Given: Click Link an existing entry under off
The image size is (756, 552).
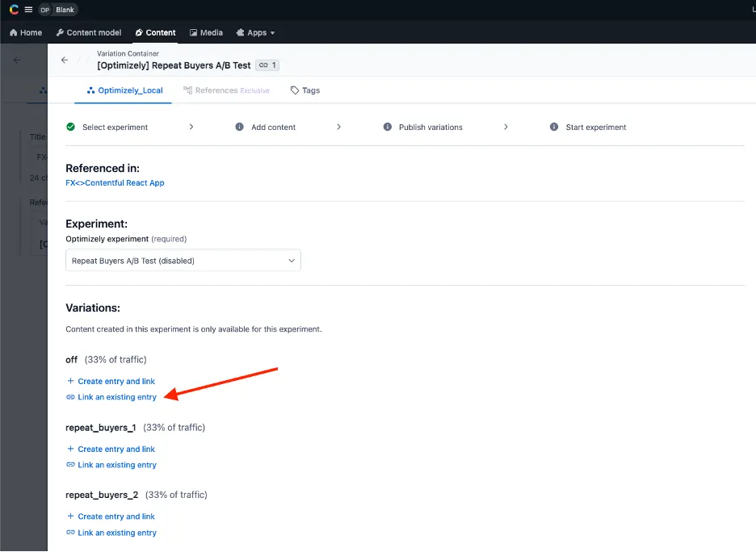Looking at the screenshot, I should [x=111, y=397].
